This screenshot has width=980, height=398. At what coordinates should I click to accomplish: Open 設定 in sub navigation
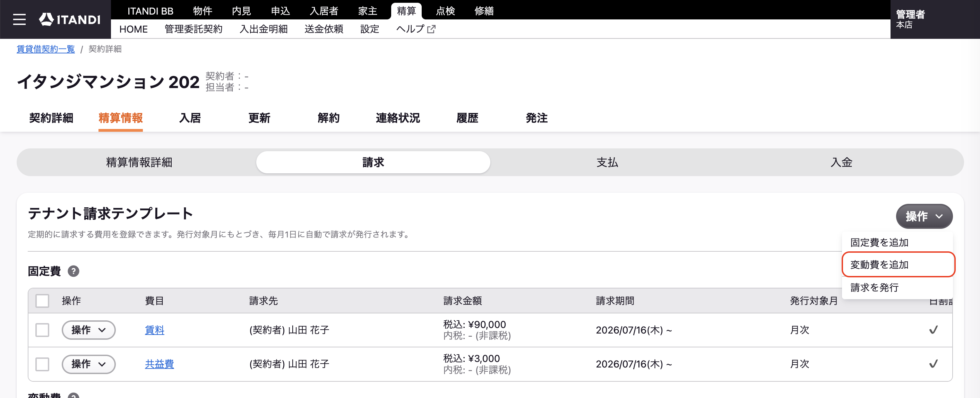coord(369,29)
